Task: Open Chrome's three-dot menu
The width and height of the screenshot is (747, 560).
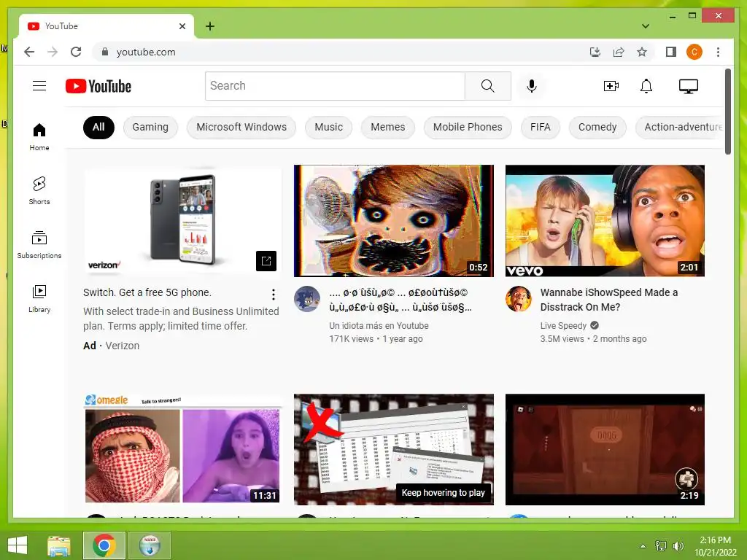Action: point(718,52)
